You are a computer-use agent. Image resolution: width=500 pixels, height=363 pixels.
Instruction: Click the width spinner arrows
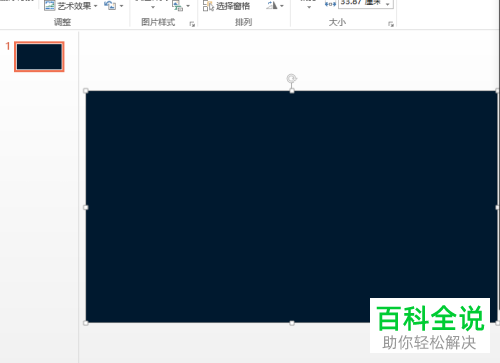388,4
